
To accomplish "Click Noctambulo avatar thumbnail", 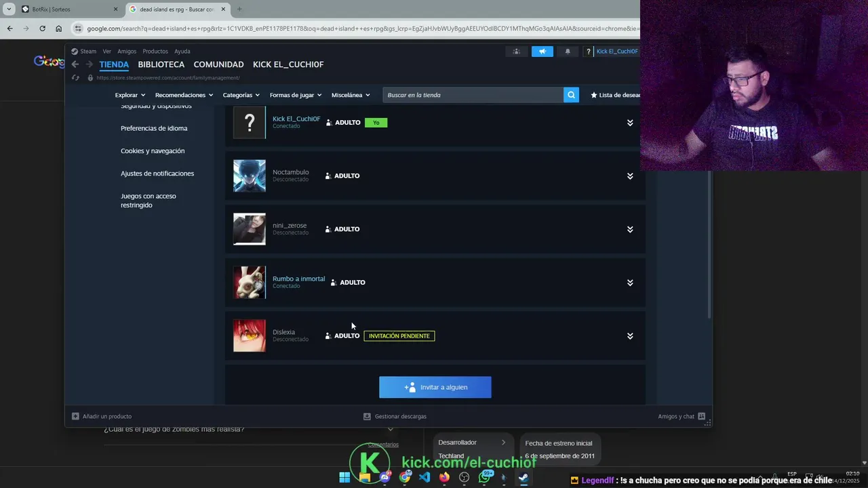I will click(250, 176).
